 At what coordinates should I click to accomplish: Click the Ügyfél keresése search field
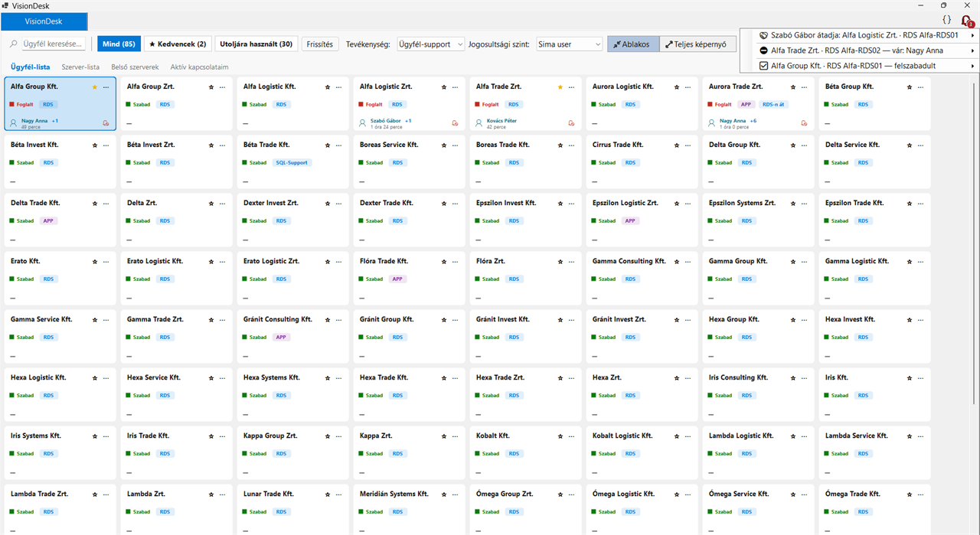[x=52, y=44]
